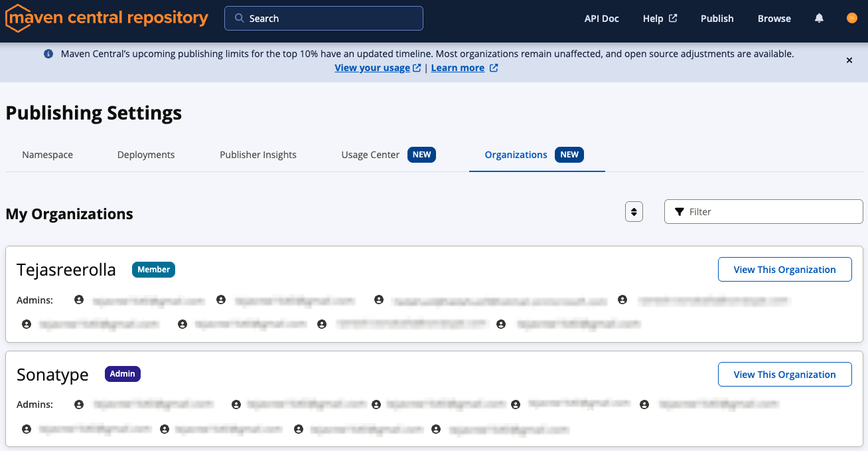Open the View your usage link
Screen dimensions: 868x451
click(x=372, y=68)
